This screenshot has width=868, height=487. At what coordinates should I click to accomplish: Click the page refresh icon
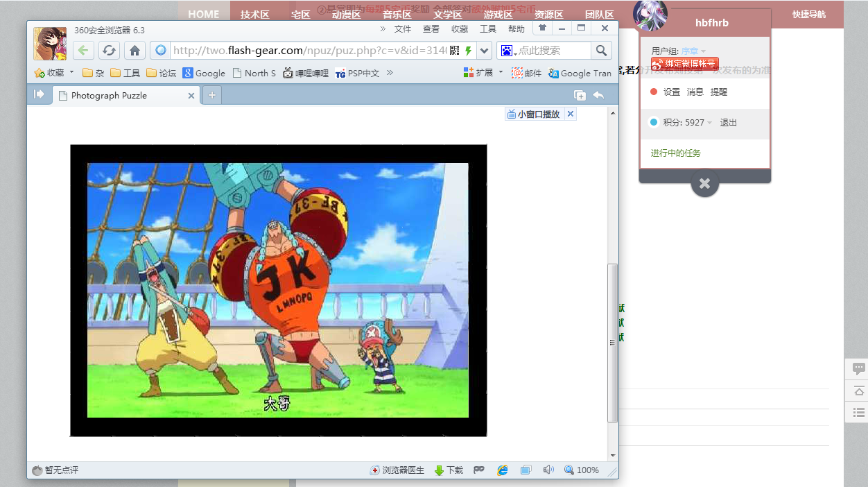coord(109,51)
